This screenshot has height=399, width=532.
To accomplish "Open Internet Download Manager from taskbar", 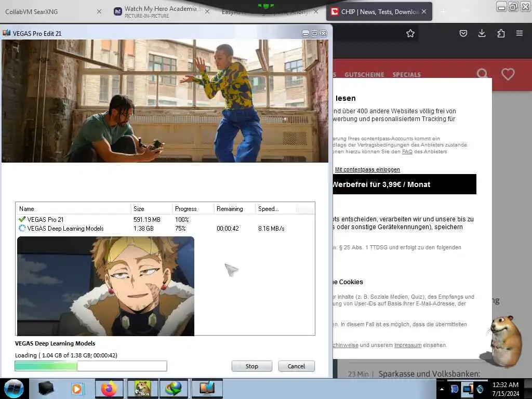I will click(x=174, y=389).
